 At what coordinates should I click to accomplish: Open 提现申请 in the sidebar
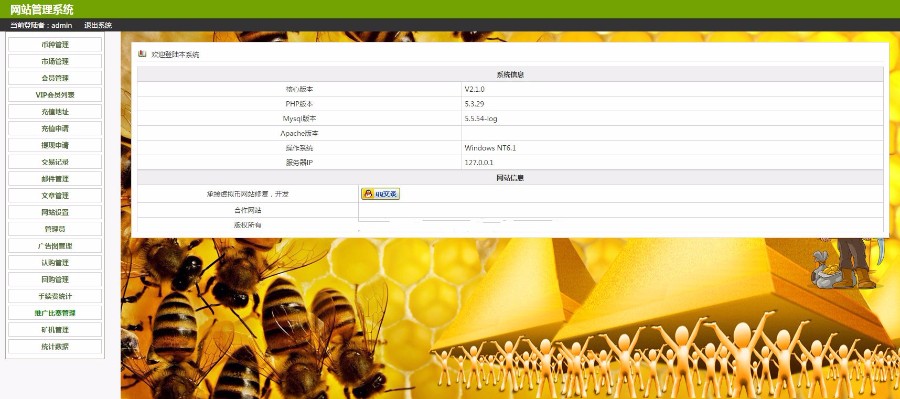tap(55, 145)
